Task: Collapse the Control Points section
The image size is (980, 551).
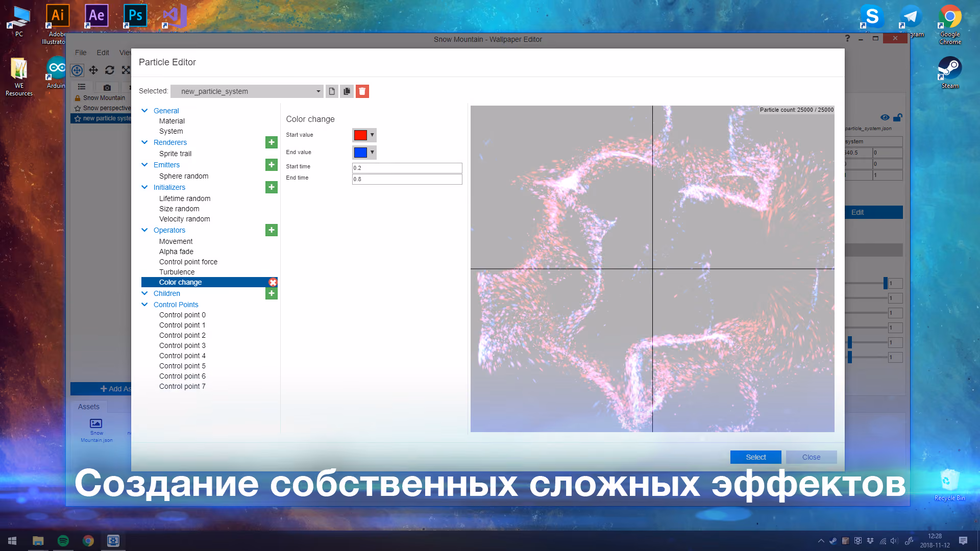Action: [144, 305]
